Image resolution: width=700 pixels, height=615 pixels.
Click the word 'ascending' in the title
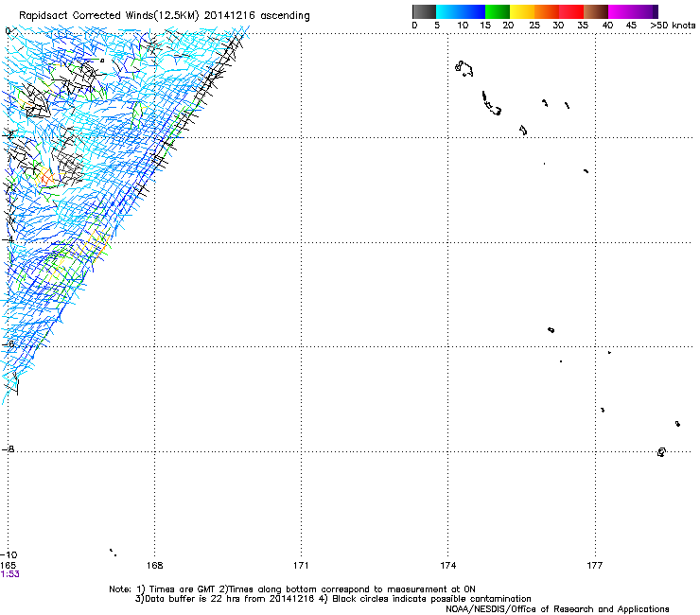(x=285, y=16)
